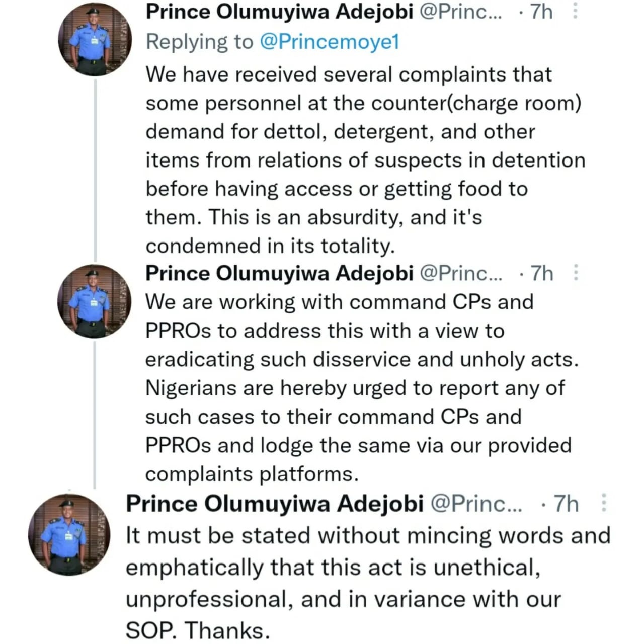Open the tweet urging Nigerians to report cases
This screenshot has width=644, height=644.
(352, 388)
